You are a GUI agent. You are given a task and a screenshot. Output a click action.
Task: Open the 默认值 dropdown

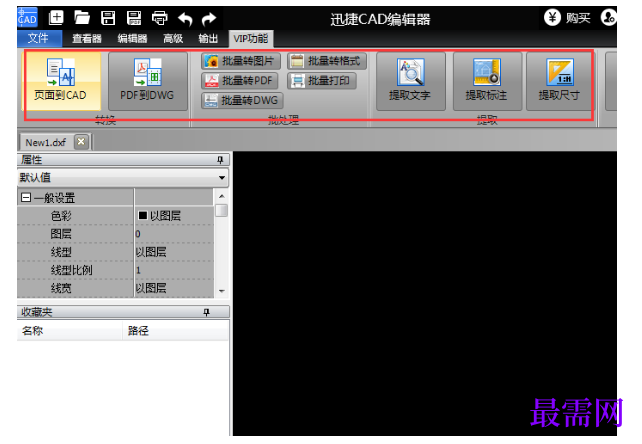point(222,178)
